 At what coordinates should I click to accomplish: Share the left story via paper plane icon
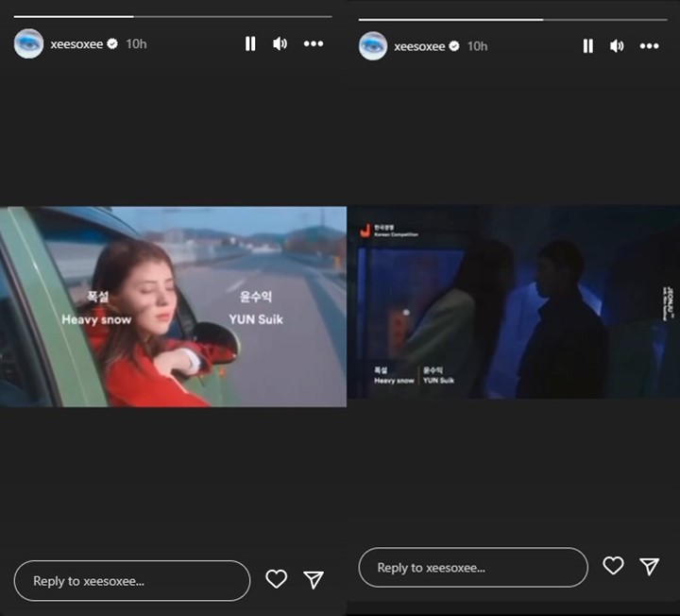[x=314, y=579]
